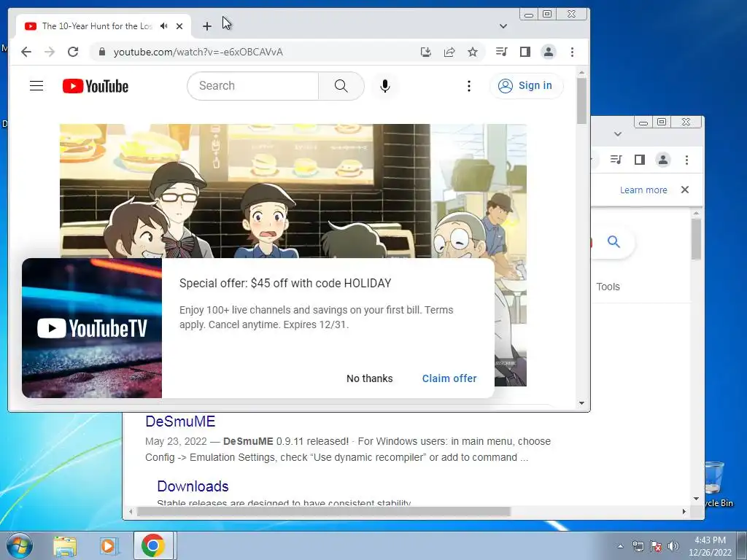Open clock showing 4:43 PM
The image size is (747, 560).
(710, 546)
